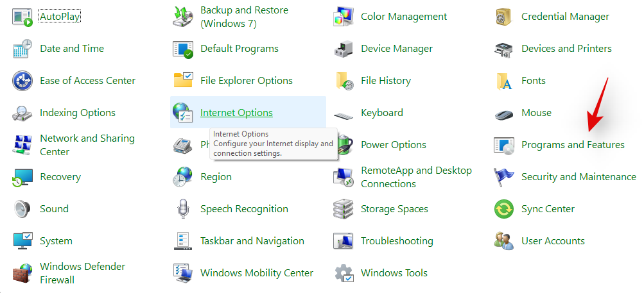Go to Power Options
The image size is (644, 293).
click(394, 145)
